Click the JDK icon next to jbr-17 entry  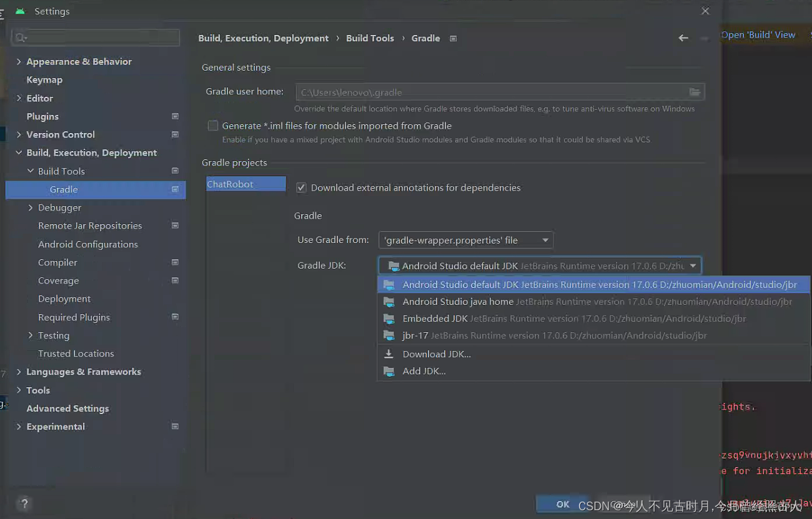pos(389,336)
